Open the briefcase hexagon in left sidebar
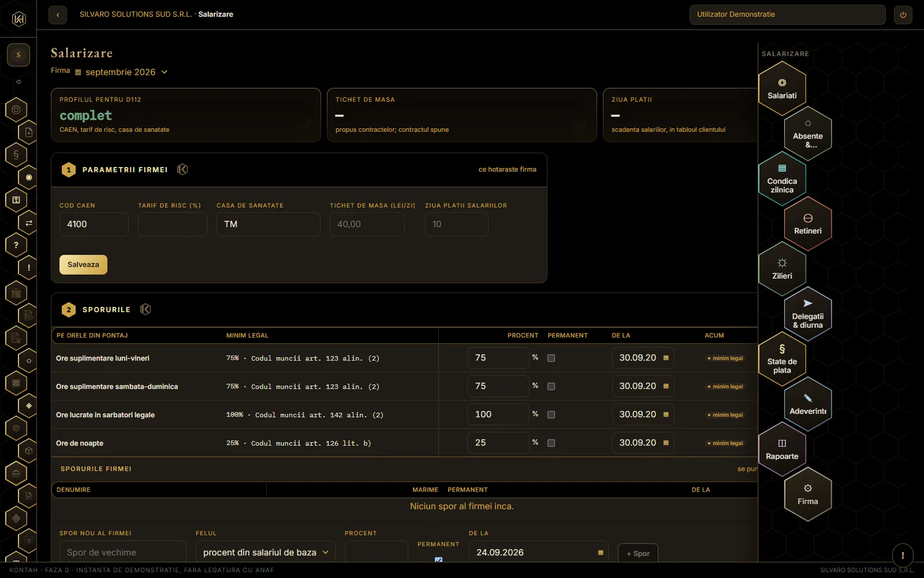The image size is (924, 578). click(x=16, y=473)
